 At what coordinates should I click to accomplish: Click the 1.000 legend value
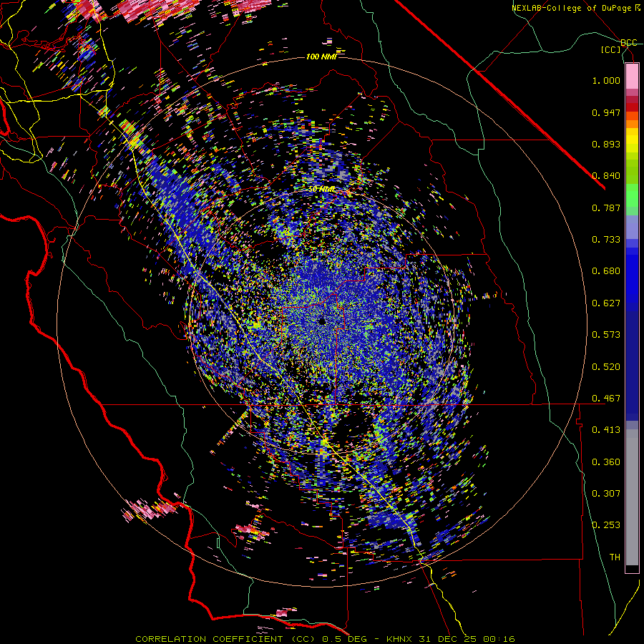[x=606, y=80]
